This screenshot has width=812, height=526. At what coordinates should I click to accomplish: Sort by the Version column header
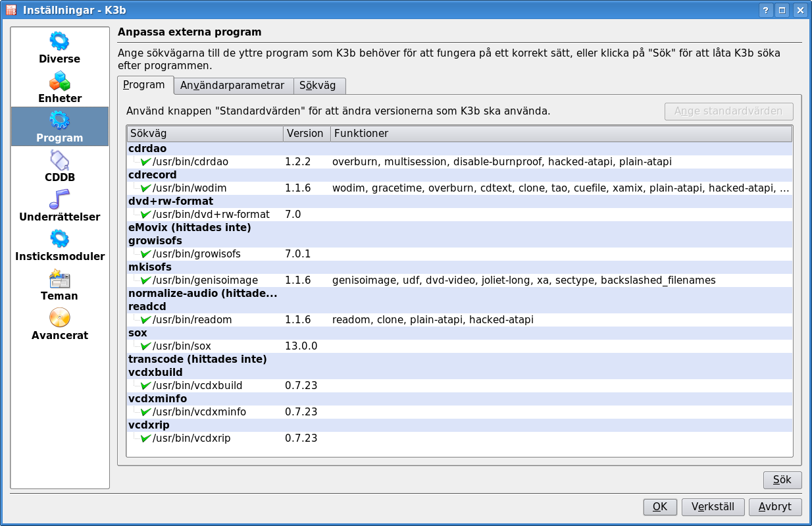307,134
